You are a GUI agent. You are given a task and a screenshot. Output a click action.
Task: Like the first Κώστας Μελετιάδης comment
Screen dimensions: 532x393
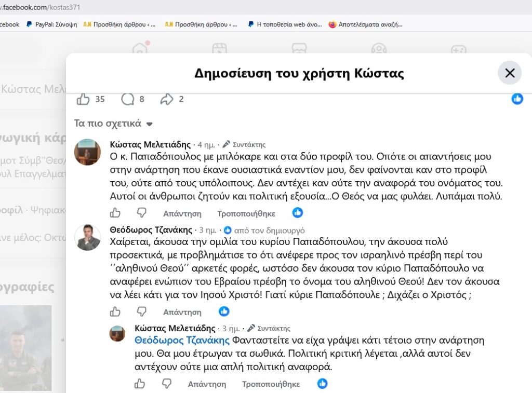pyautogui.click(x=115, y=213)
